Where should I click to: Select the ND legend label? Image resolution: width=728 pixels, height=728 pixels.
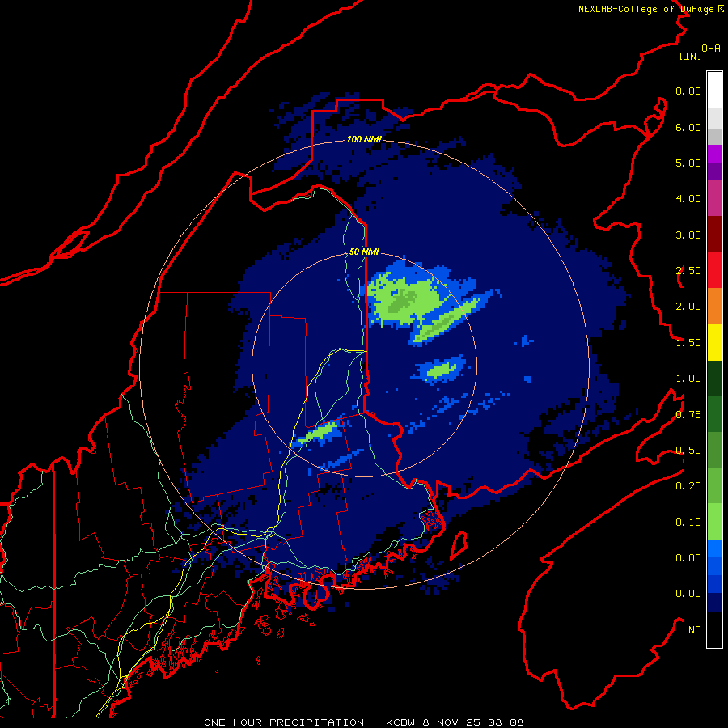695,630
